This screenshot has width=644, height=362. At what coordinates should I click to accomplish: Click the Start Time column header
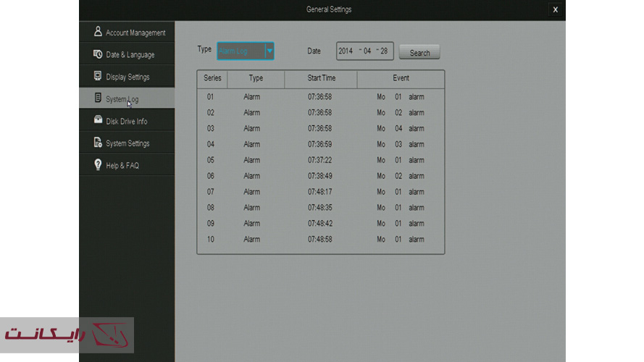click(321, 78)
